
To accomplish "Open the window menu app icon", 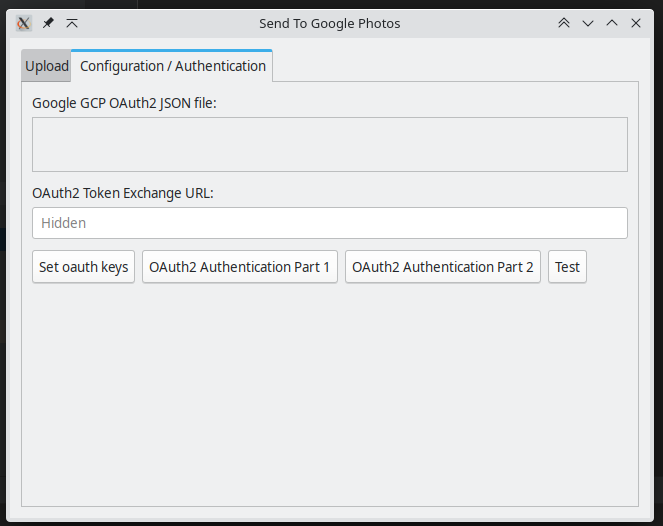I will point(24,23).
